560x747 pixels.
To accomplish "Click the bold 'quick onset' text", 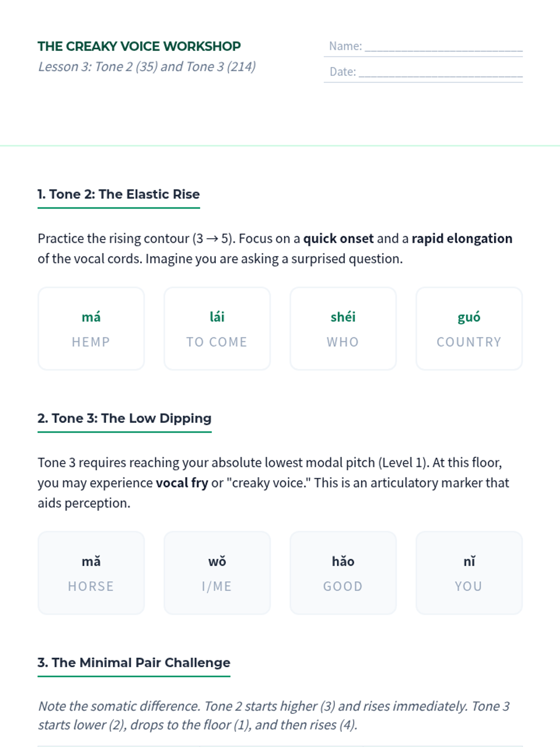I will [x=338, y=239].
